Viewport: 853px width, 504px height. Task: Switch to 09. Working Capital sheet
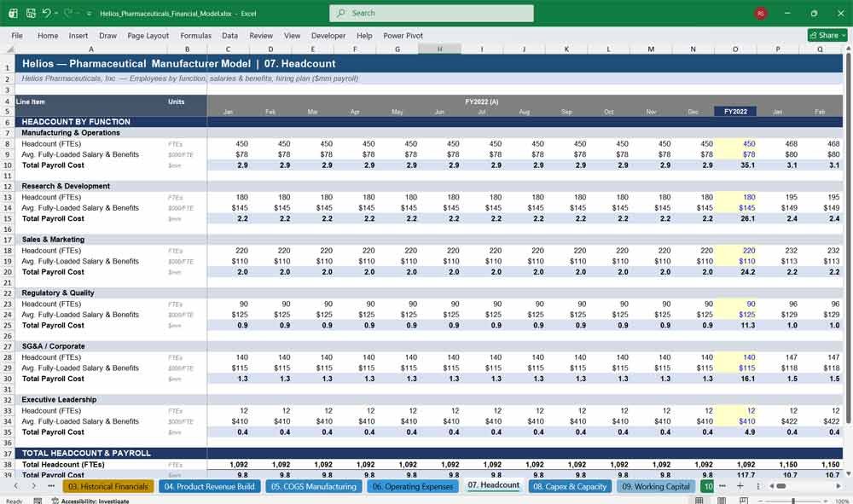tap(656, 487)
